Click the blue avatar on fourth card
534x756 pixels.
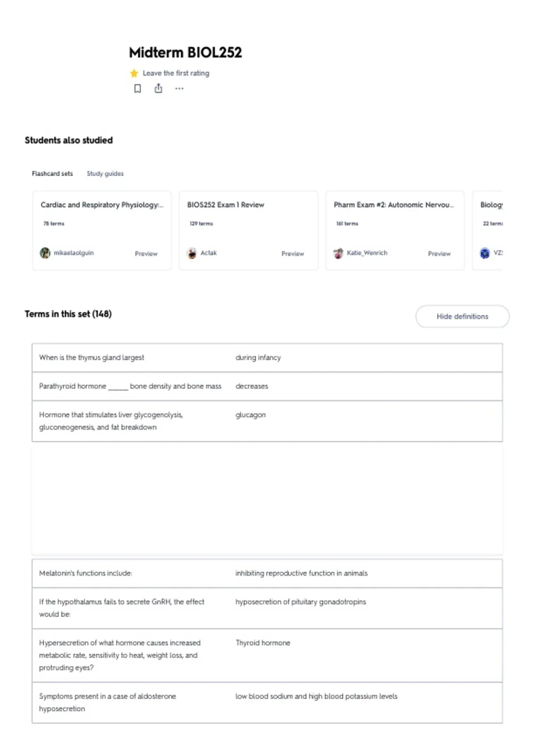pyautogui.click(x=485, y=253)
